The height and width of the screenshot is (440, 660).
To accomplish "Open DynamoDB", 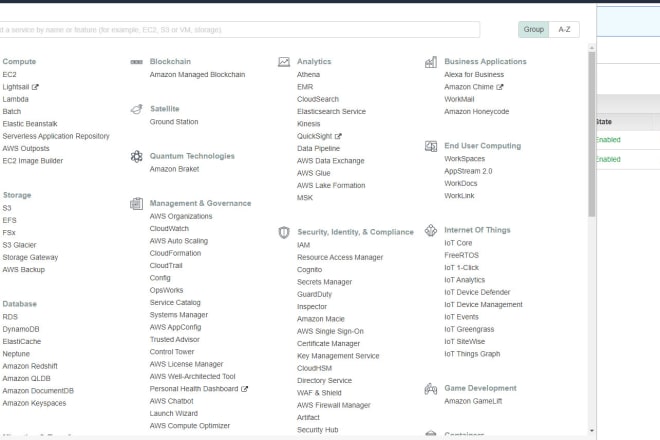I will [x=21, y=329].
